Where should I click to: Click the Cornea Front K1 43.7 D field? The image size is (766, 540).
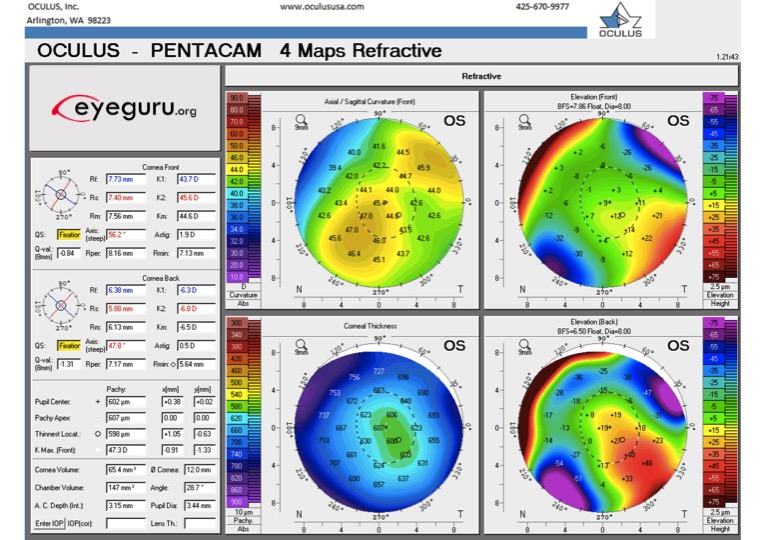pos(196,179)
